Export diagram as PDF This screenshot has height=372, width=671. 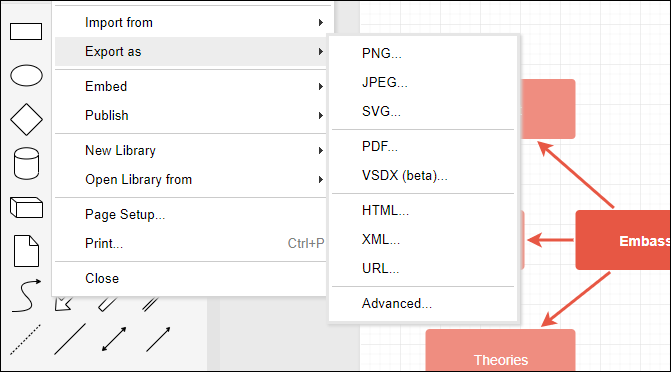pyautogui.click(x=423, y=146)
